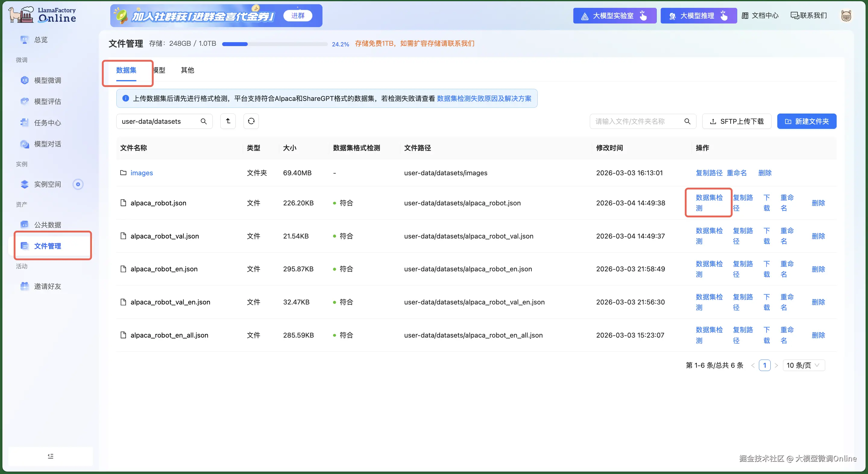Screen dimensions: 868x474
Task: Toggle the 实例空间 status indicator circle
Action: tap(78, 184)
